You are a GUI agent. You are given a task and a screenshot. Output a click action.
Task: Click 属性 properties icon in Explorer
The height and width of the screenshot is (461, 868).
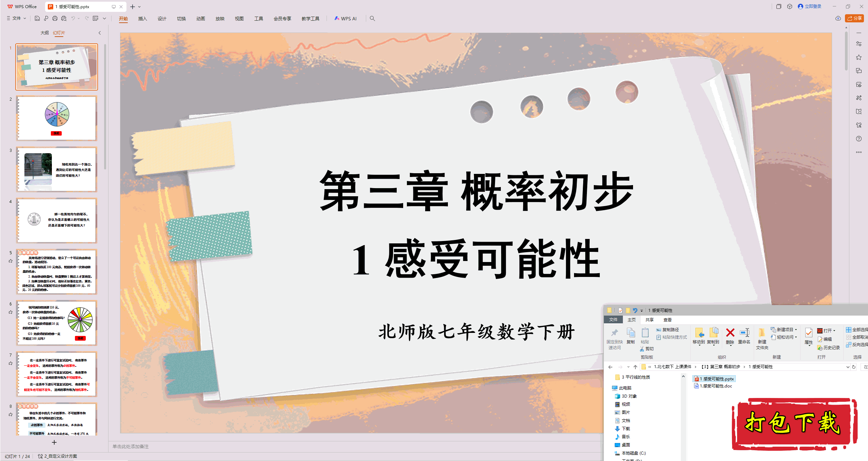point(809,336)
